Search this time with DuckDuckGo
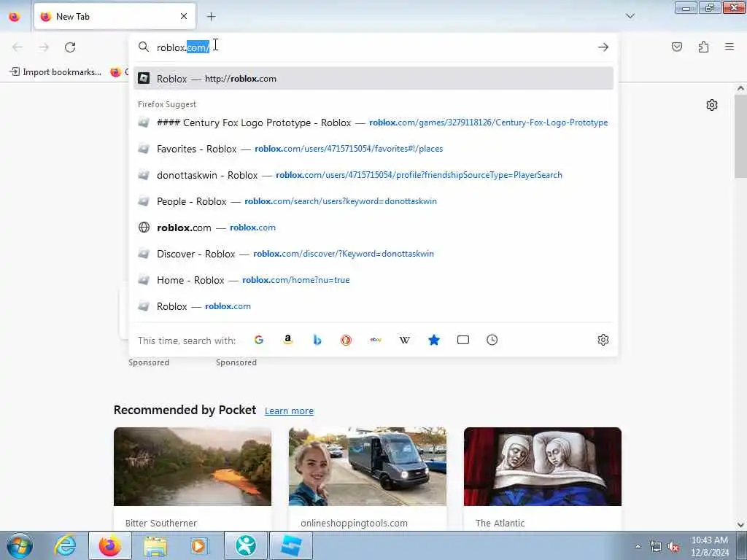The width and height of the screenshot is (747, 560). (347, 340)
